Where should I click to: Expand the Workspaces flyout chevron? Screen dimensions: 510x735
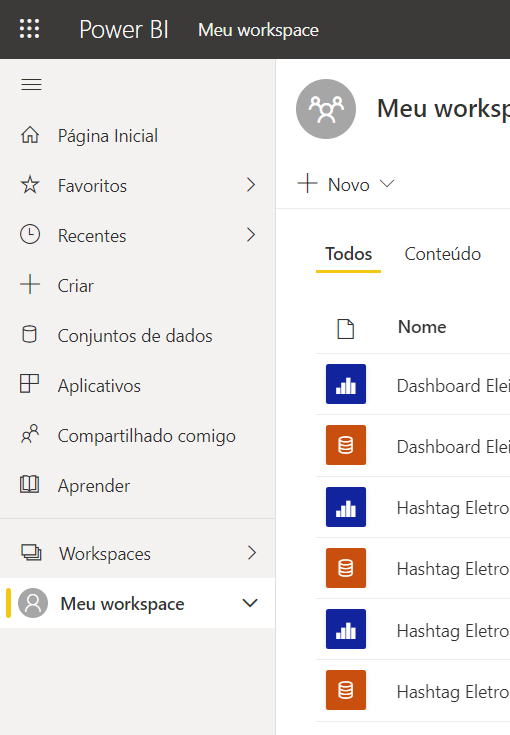click(252, 553)
